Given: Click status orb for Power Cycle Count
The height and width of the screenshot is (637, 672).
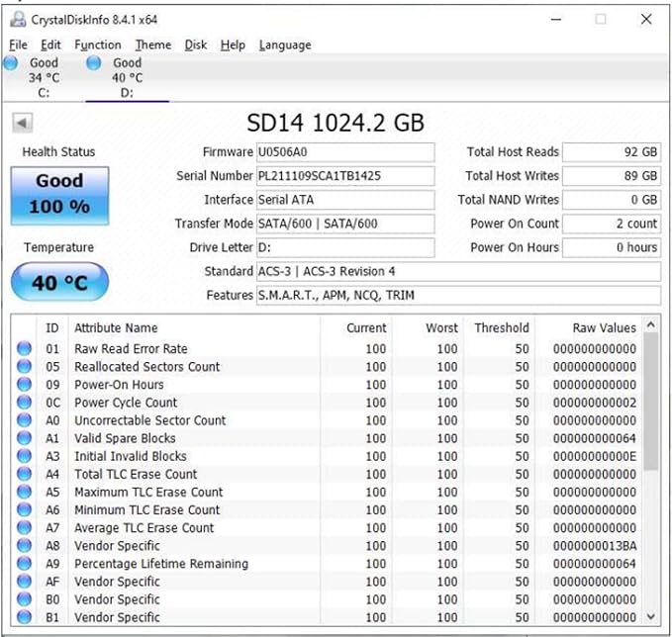Looking at the screenshot, I should (x=25, y=403).
